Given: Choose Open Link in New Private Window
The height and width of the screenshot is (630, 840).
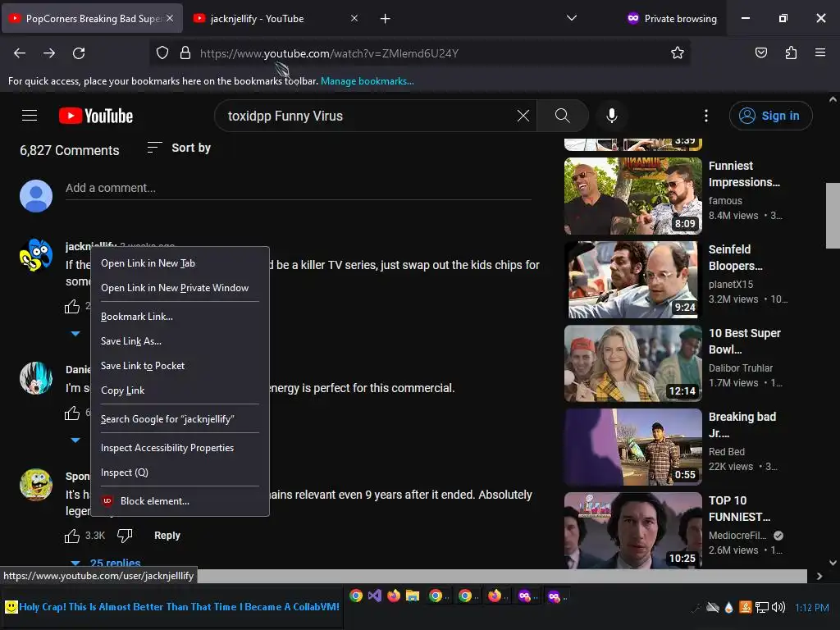Looking at the screenshot, I should tap(180, 288).
